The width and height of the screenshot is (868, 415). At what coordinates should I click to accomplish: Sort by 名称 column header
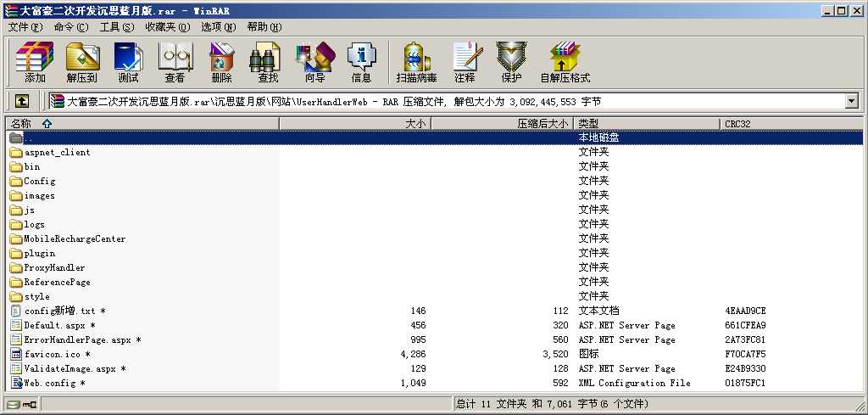[x=142, y=124]
